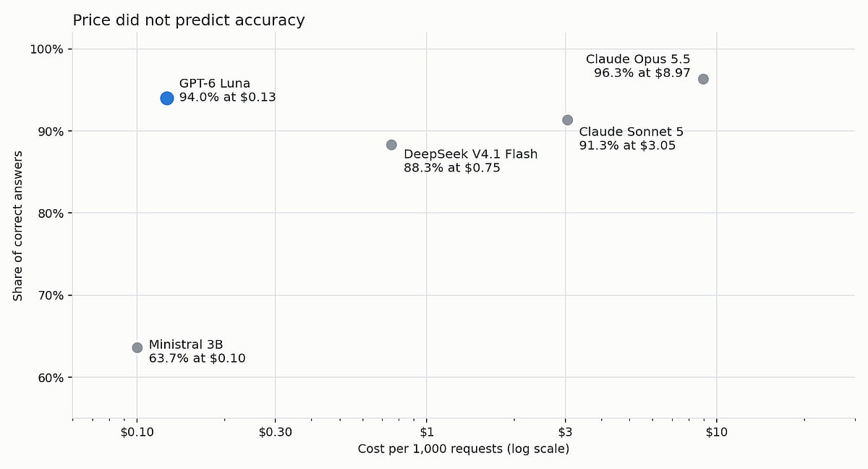Click the blue GPT-6 Luna data point
Screen dimensions: 868x469
coord(167,98)
